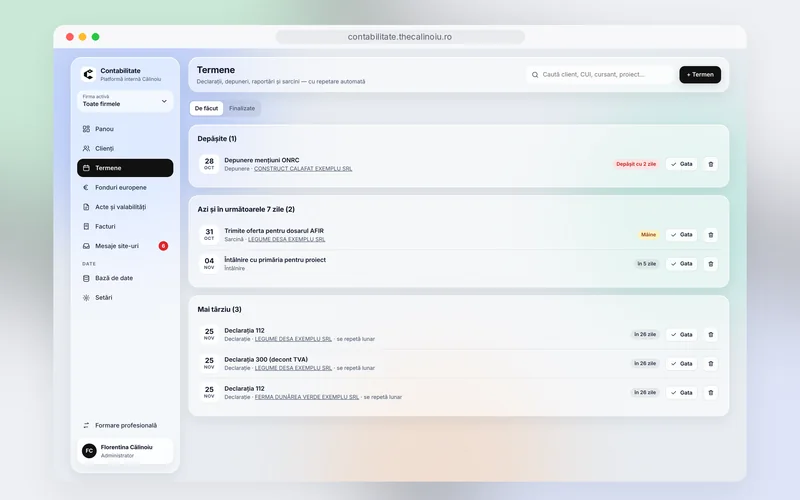Click the search magnifier icon
800x500 pixels.
pyautogui.click(x=535, y=74)
